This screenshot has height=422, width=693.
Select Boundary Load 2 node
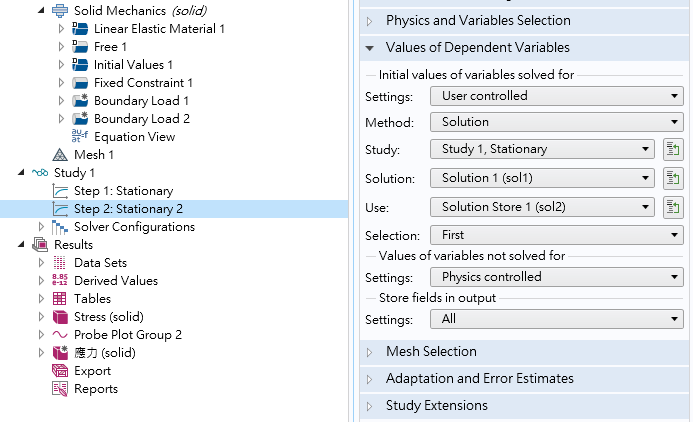pyautogui.click(x=141, y=119)
